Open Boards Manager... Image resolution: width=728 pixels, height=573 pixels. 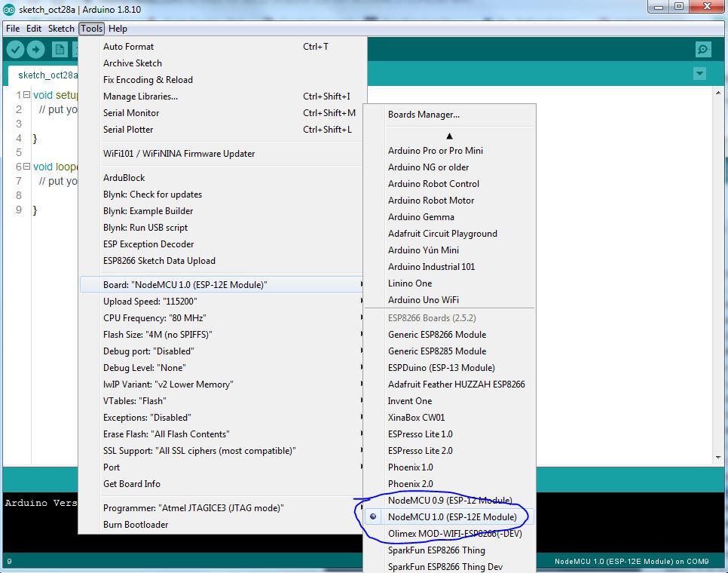[449, 115]
